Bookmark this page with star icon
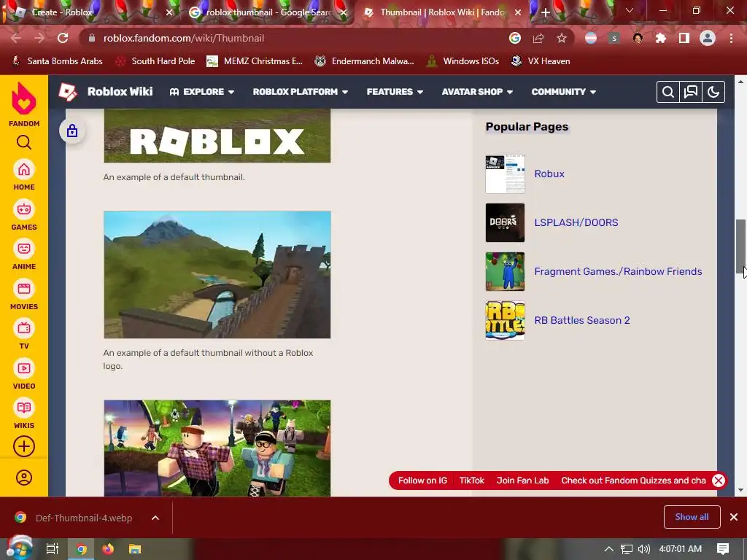The image size is (747, 560). pos(562,38)
